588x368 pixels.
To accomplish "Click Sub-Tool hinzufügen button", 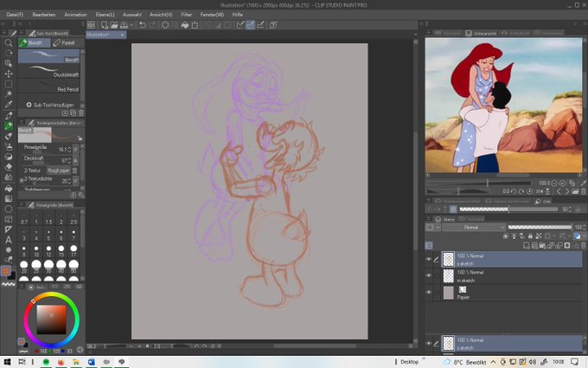I will click(50, 105).
